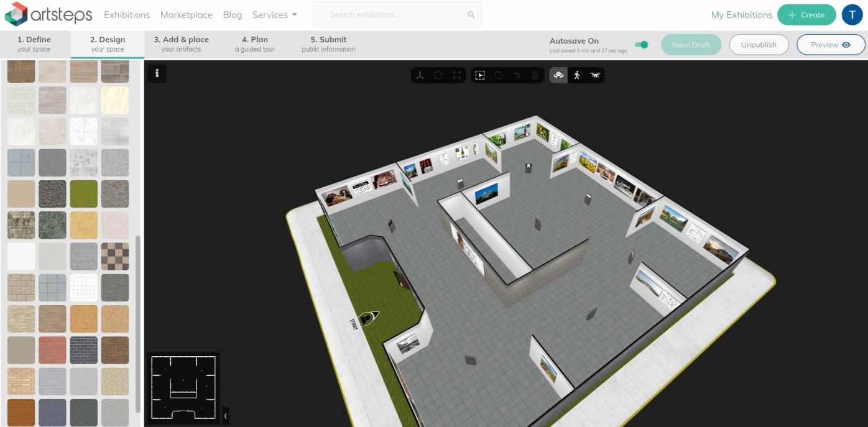868x427 pixels.
Task: Open the T user account menu
Action: (x=852, y=15)
